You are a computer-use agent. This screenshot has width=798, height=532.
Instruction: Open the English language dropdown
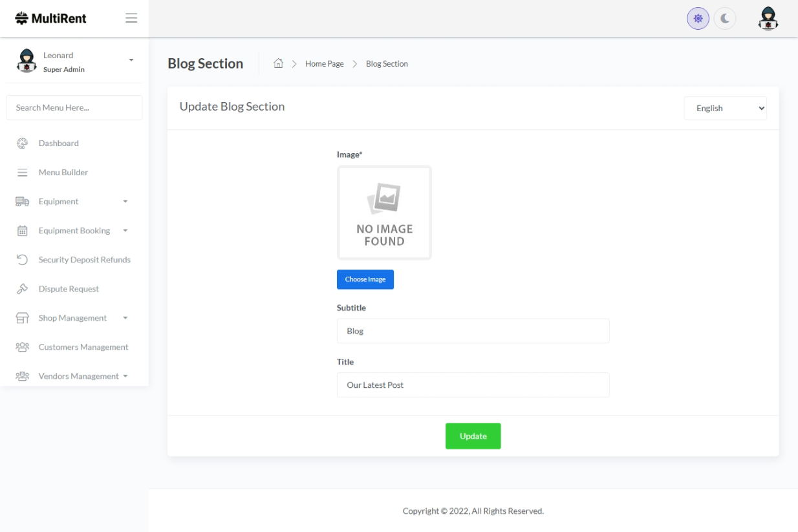coord(725,109)
